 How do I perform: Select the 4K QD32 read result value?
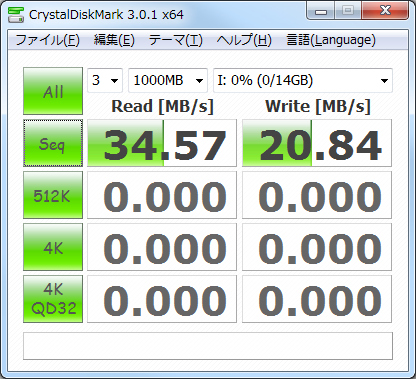[162, 299]
